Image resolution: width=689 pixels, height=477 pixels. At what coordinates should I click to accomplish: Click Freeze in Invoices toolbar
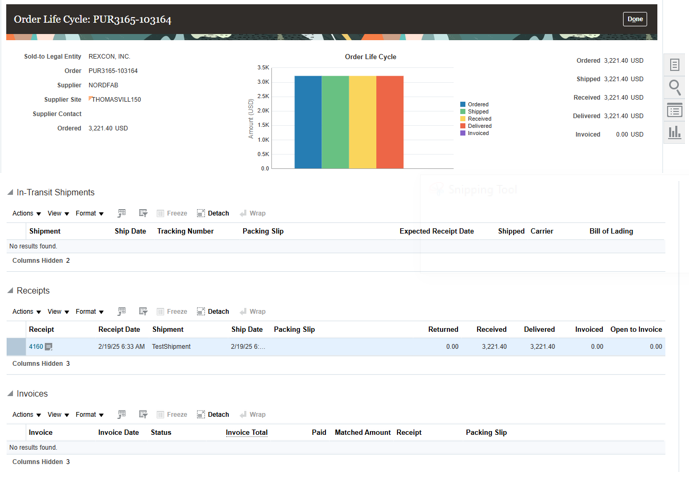[x=172, y=415]
